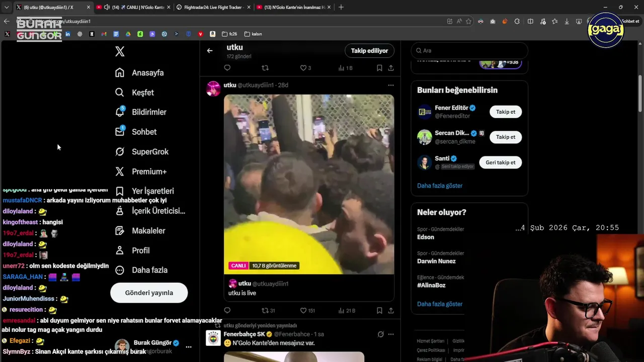The image size is (644, 362).
Task: Open a new browser tab
Action: 341,7
